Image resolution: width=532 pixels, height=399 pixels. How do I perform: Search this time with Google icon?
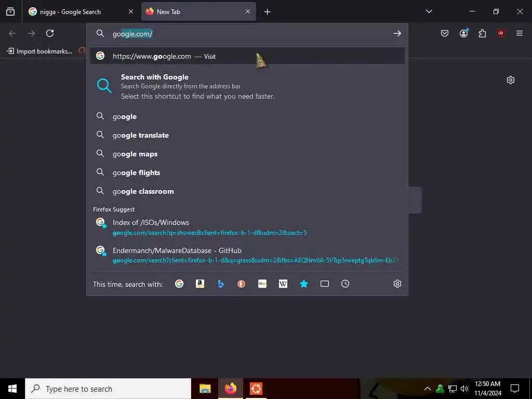coord(179,284)
